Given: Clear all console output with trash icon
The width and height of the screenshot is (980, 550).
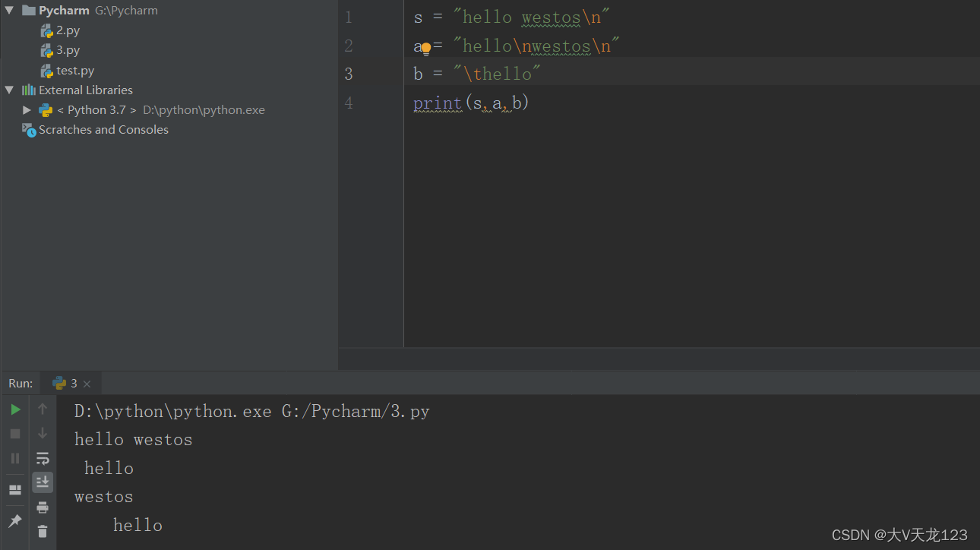Looking at the screenshot, I should [x=43, y=531].
